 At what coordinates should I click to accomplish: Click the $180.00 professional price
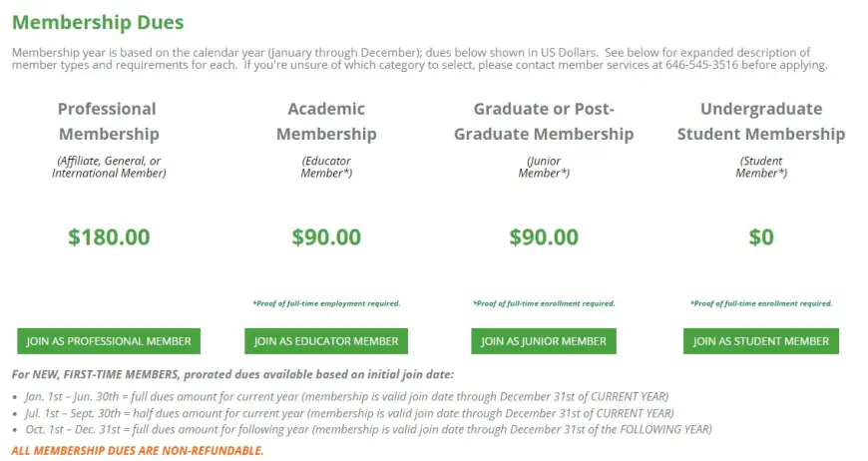point(109,237)
